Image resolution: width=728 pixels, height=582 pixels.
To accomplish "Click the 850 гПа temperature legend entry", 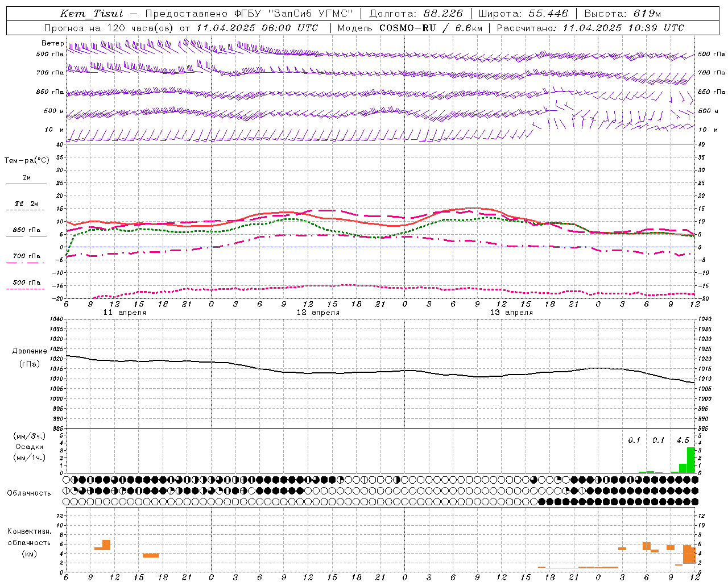I will click(x=26, y=230).
